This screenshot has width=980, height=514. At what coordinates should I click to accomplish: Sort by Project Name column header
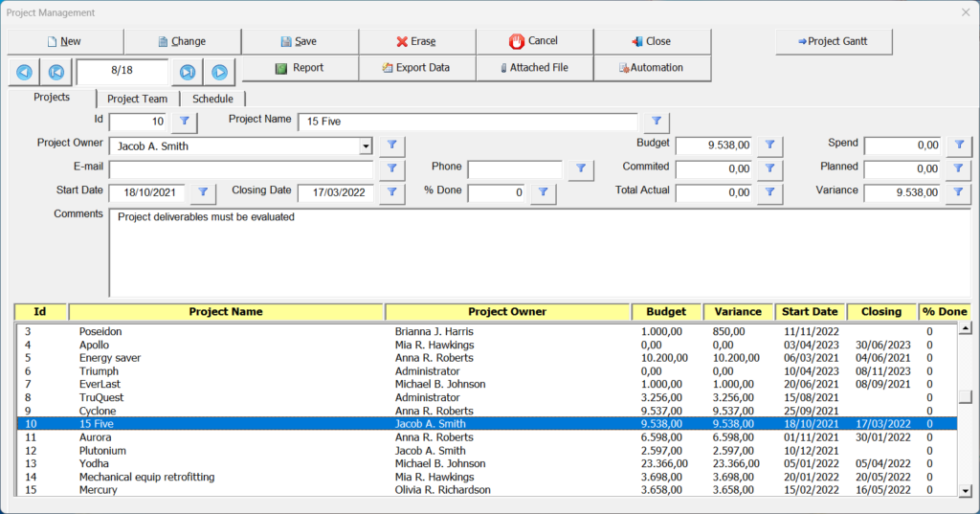(x=226, y=311)
